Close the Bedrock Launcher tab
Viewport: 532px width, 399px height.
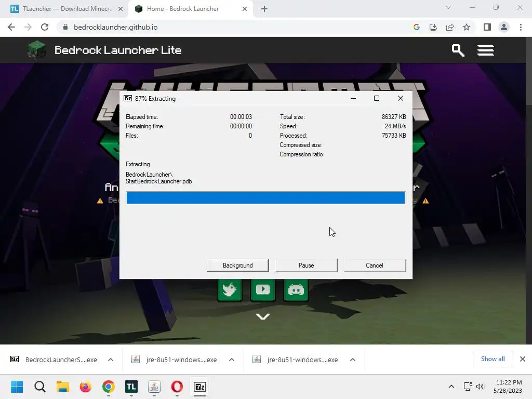(x=245, y=9)
